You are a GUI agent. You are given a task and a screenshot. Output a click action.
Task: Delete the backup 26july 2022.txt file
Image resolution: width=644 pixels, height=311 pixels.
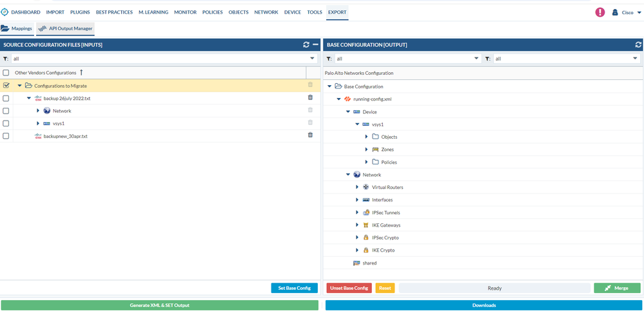(310, 98)
